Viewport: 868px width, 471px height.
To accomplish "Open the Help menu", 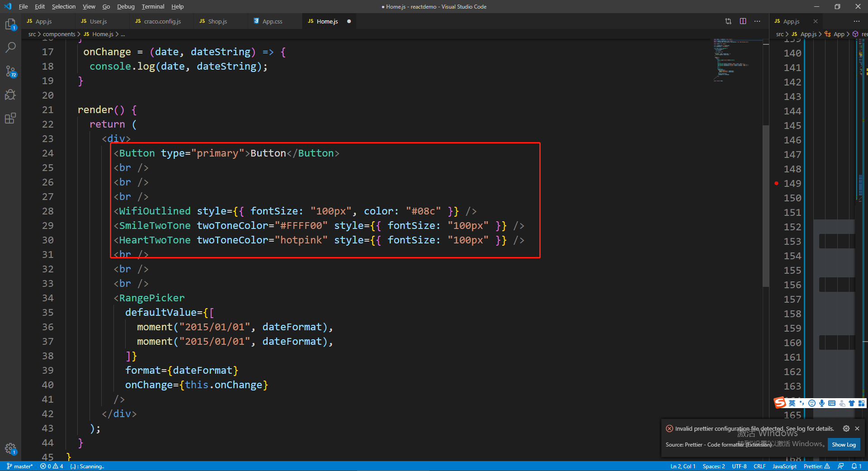I will click(178, 6).
